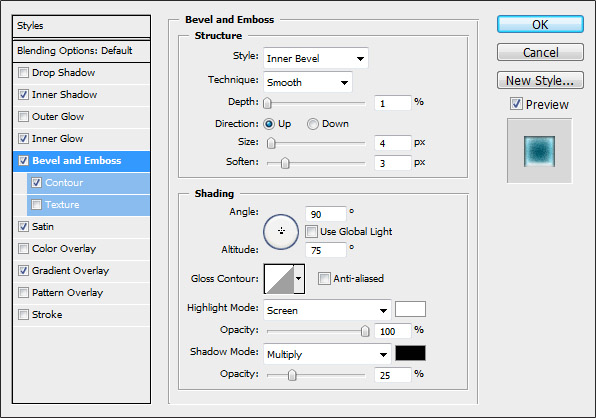Expand the Technique dropdown set to Smooth

(308, 82)
